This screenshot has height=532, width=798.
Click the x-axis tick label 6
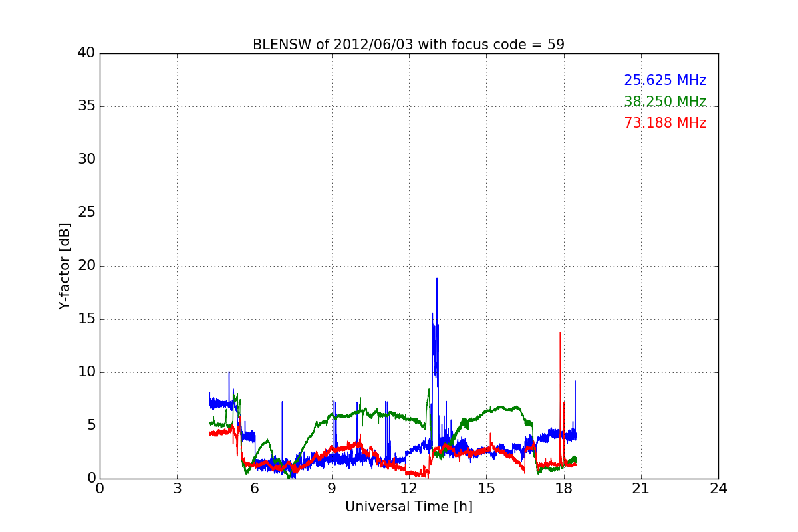[x=254, y=488]
